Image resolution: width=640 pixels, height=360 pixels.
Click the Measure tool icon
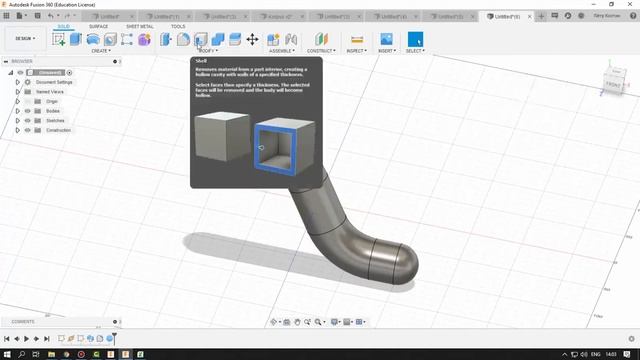pyautogui.click(x=357, y=39)
